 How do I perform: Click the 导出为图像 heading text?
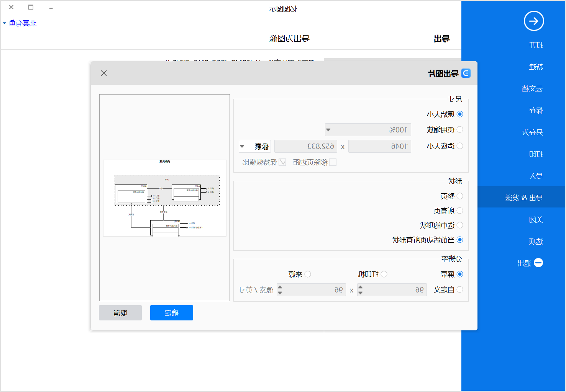coord(289,39)
